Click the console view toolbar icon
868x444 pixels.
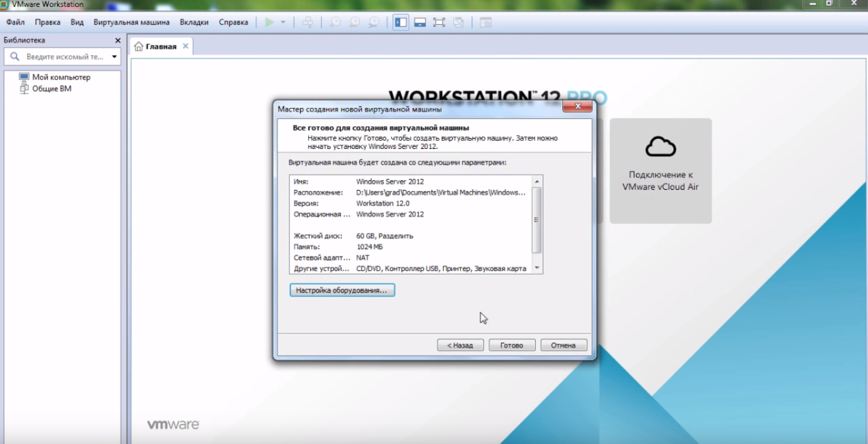point(485,22)
